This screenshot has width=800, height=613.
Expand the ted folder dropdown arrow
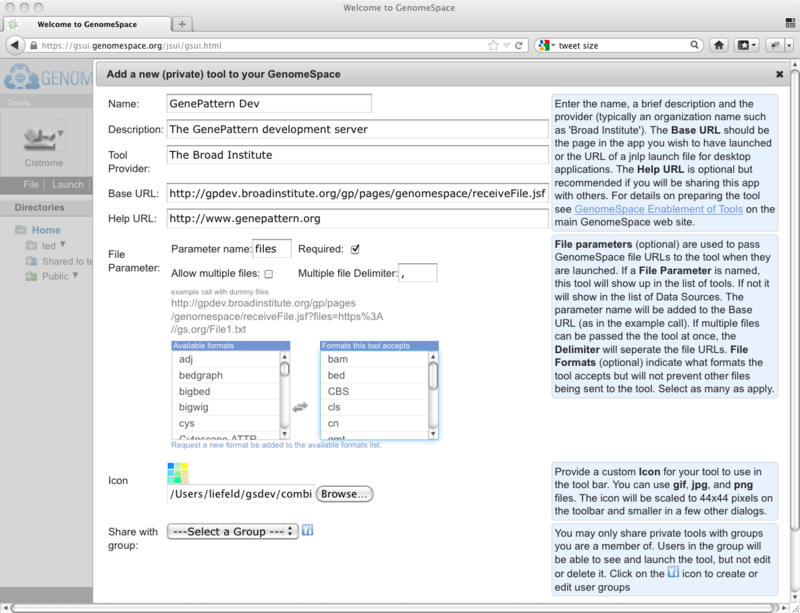pyautogui.click(x=63, y=244)
